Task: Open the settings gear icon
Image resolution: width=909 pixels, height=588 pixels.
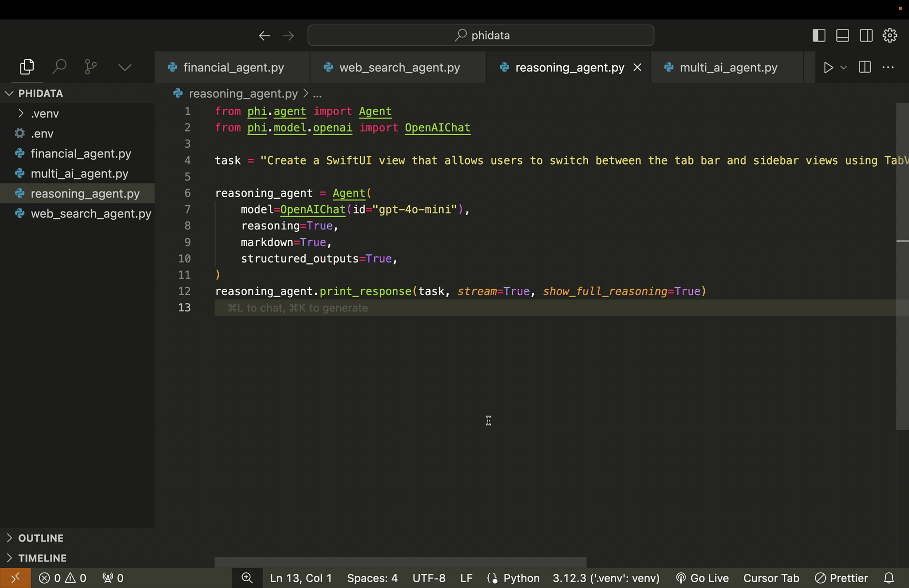Action: [x=890, y=35]
